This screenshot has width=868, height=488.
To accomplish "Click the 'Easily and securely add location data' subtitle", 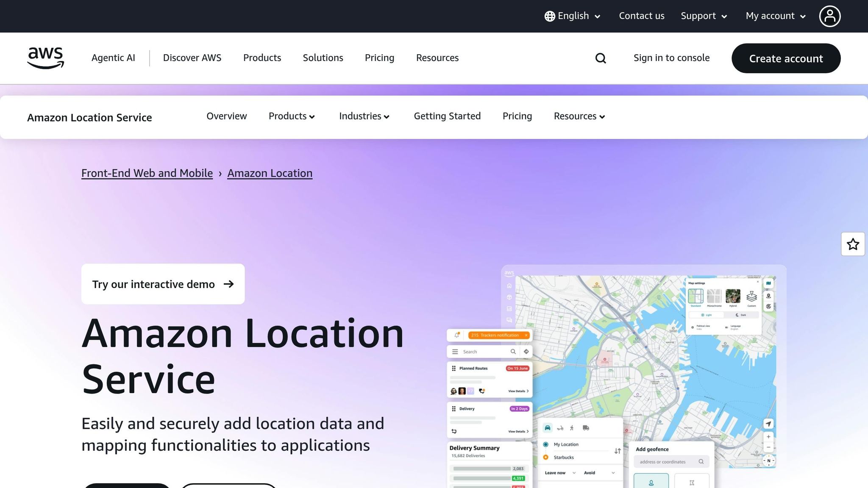I will tap(233, 434).
